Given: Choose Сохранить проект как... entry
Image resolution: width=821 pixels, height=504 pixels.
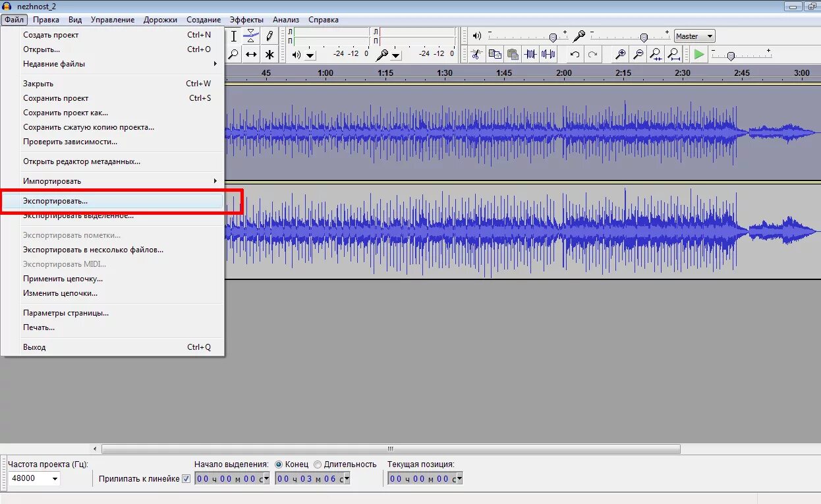Looking at the screenshot, I should coord(113,113).
